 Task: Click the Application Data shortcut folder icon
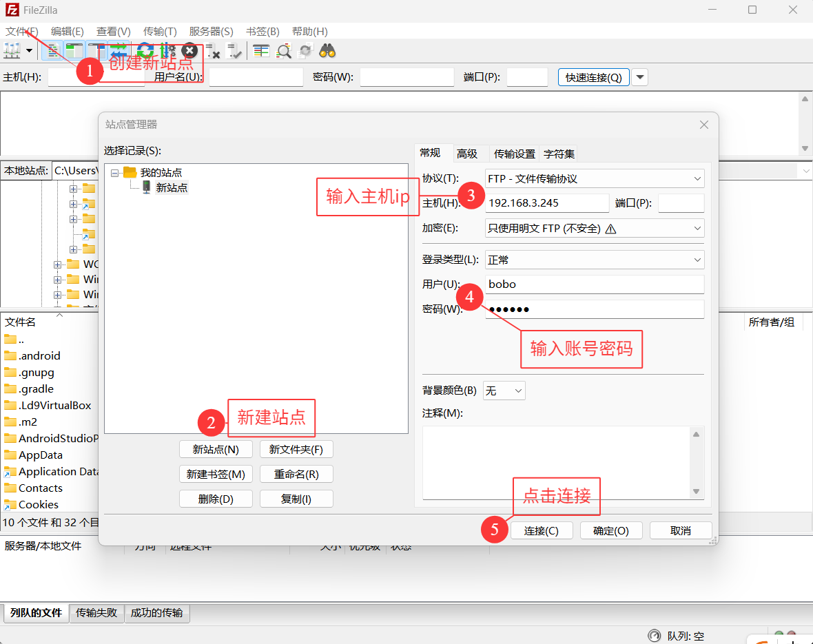coord(10,472)
